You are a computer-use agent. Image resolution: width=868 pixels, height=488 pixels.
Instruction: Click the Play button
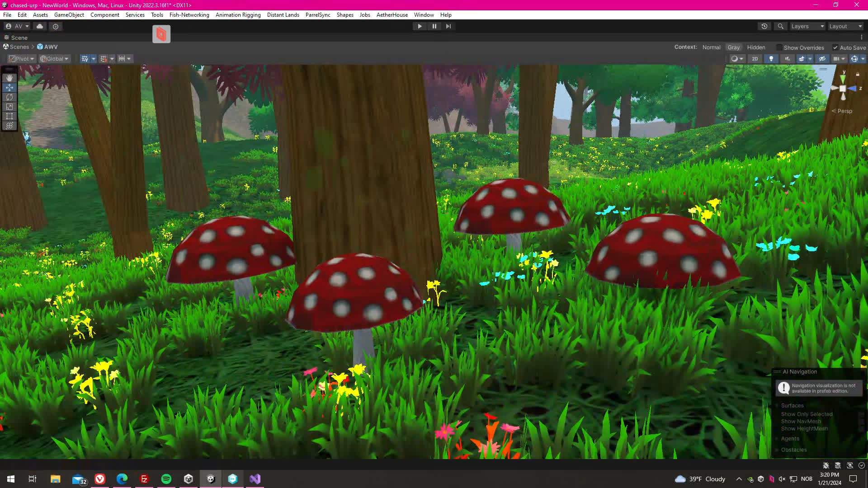point(420,26)
